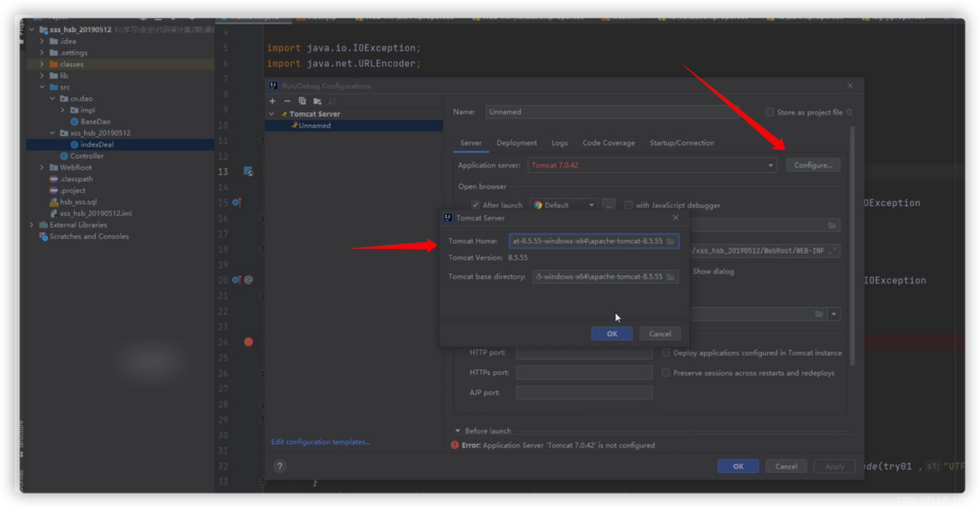Switch to Logs tab
The width and height of the screenshot is (980, 508).
point(559,143)
